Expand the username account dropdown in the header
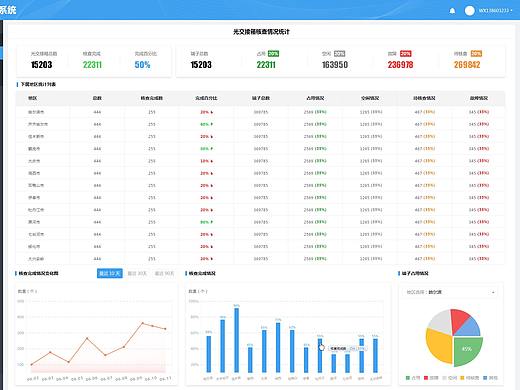This screenshot has height=390, width=520. pyautogui.click(x=495, y=11)
